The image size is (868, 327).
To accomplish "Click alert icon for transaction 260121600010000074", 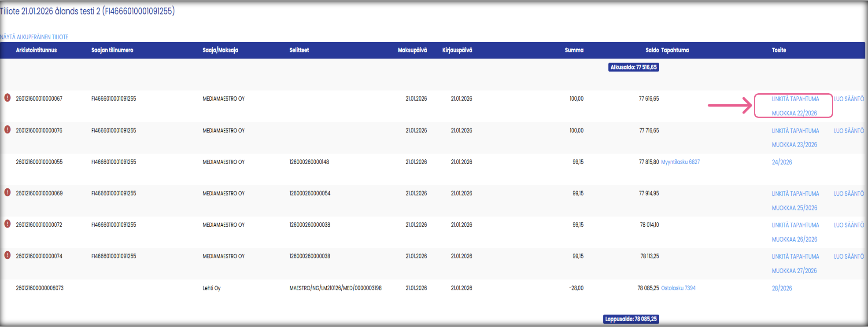I will click(7, 255).
